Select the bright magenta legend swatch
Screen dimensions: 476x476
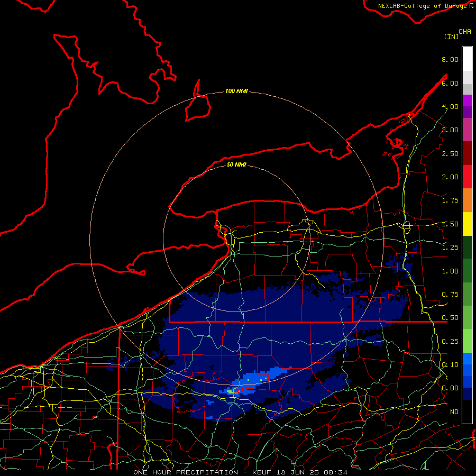[467, 100]
